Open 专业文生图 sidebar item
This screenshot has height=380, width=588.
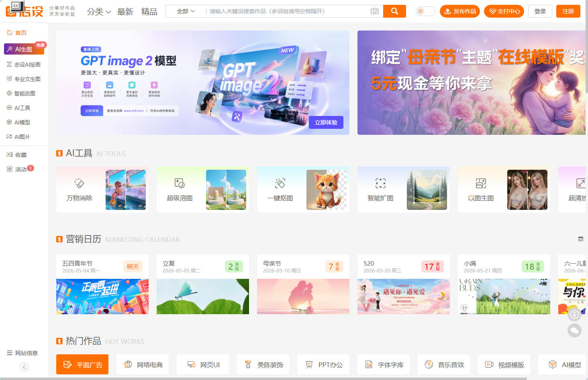[x=24, y=79]
